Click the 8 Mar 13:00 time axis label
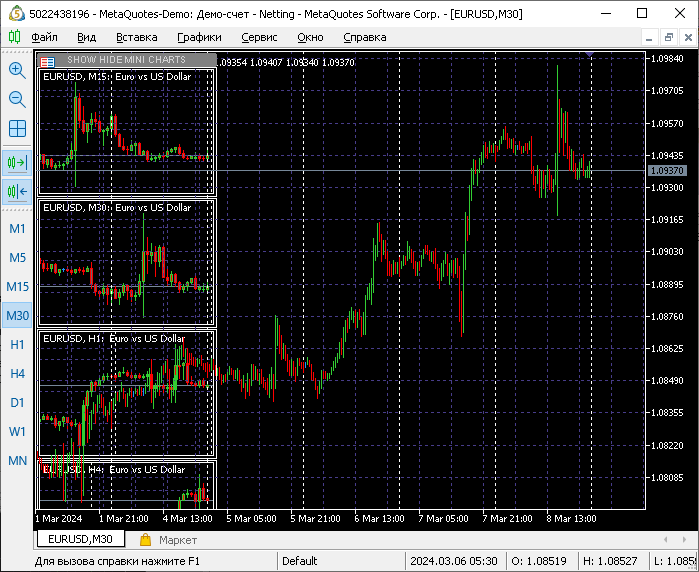 pyautogui.click(x=571, y=519)
